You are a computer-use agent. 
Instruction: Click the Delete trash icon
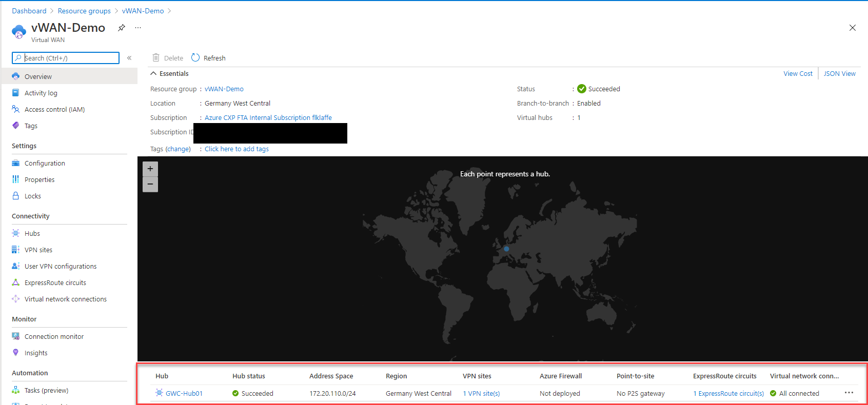coord(156,57)
